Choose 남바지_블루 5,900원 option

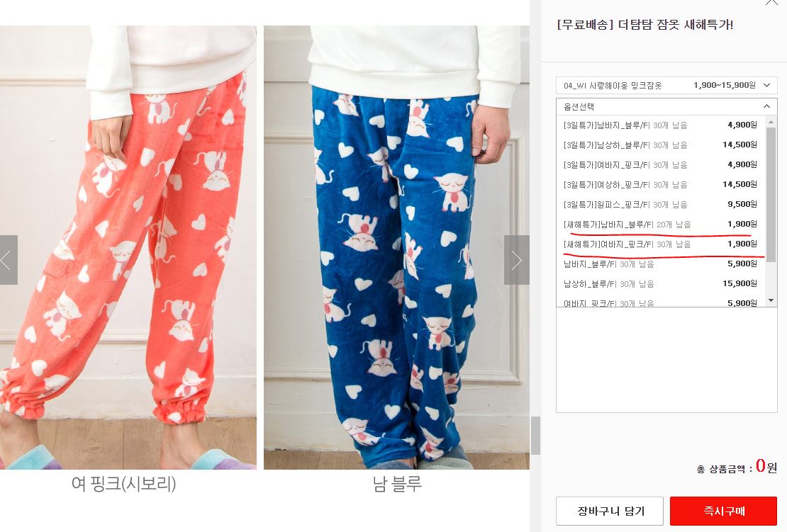(661, 264)
